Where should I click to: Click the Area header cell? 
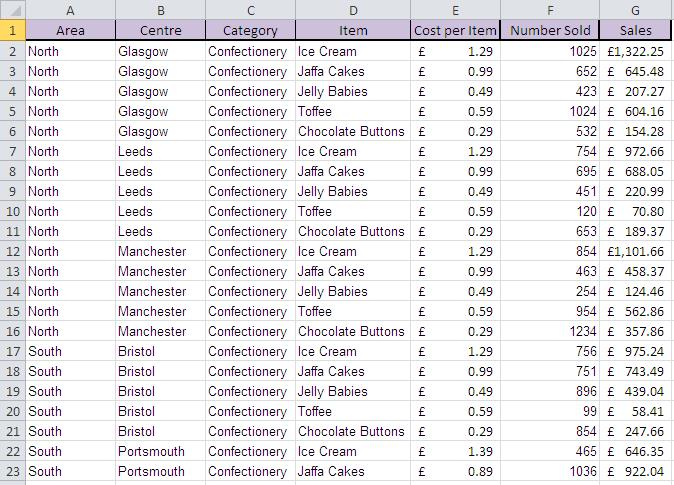(69, 30)
